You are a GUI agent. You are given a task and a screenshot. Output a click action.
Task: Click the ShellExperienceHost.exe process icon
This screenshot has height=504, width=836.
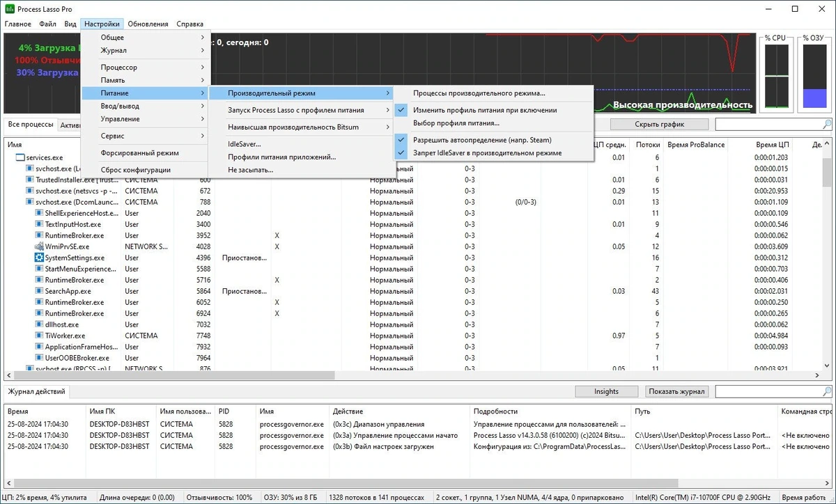coord(40,213)
